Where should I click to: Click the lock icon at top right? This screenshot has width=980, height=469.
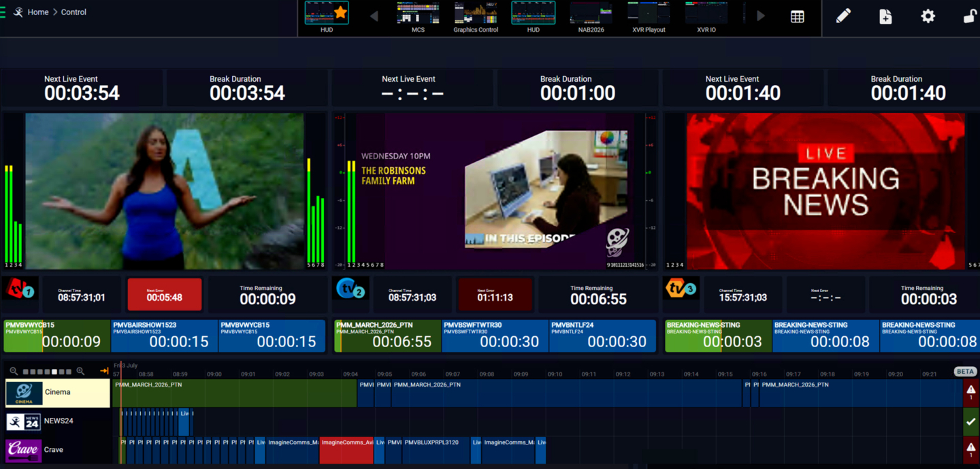971,16
